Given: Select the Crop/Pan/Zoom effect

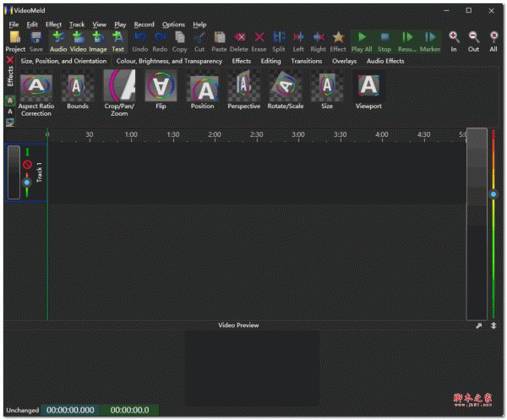Looking at the screenshot, I should [119, 93].
